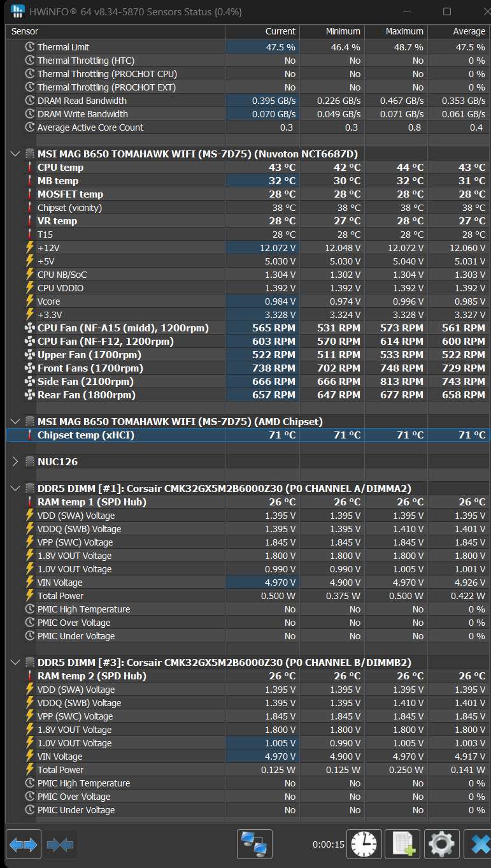Image resolution: width=491 pixels, height=868 pixels.
Task: Select the Thermal Throttling (PROCHOT CPU) row
Action: click(248, 74)
